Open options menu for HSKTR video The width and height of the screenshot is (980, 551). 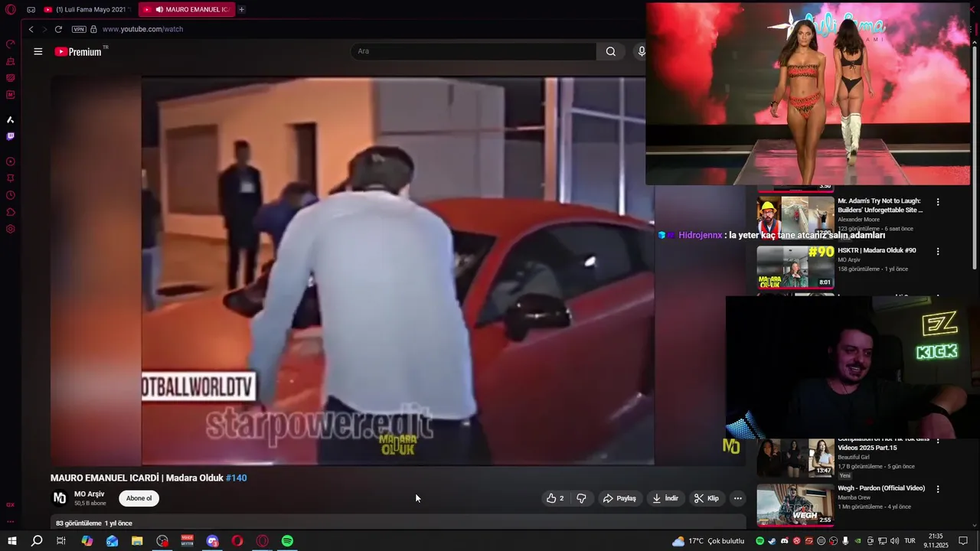click(x=938, y=251)
